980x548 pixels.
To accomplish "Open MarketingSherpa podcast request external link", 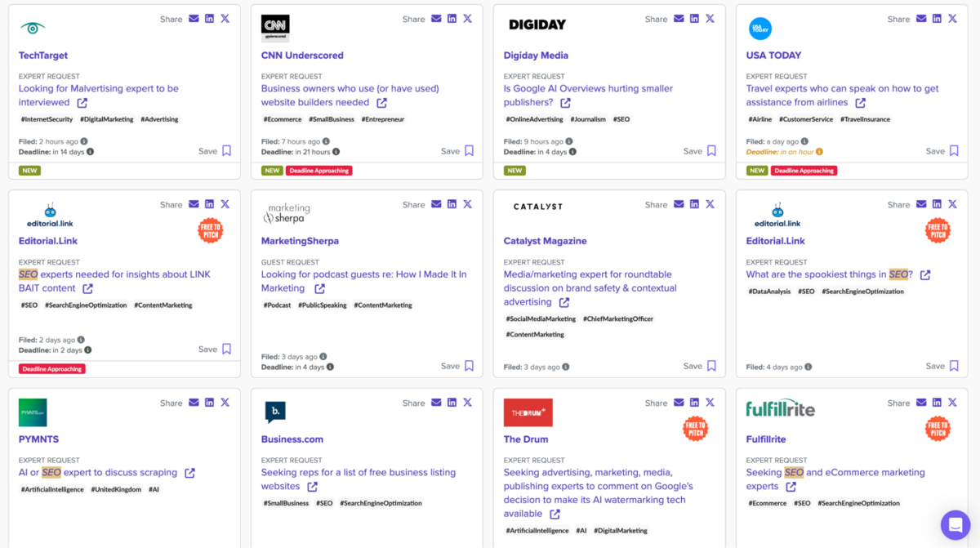I will 319,289.
